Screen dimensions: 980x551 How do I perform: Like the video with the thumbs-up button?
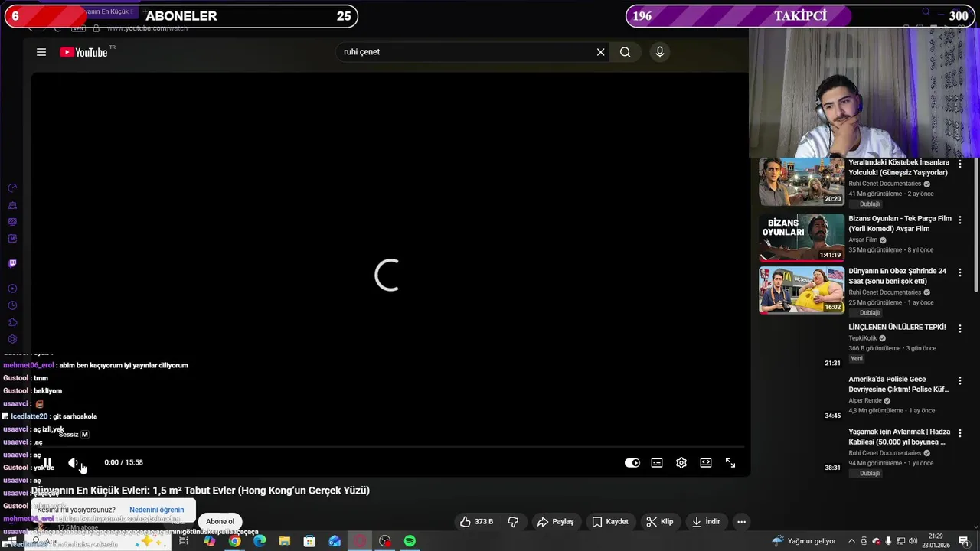coord(476,522)
